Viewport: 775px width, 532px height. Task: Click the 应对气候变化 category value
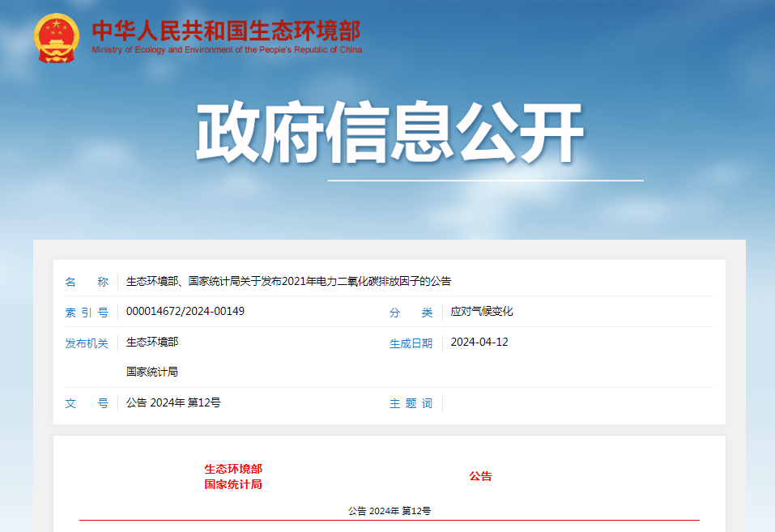tap(482, 312)
